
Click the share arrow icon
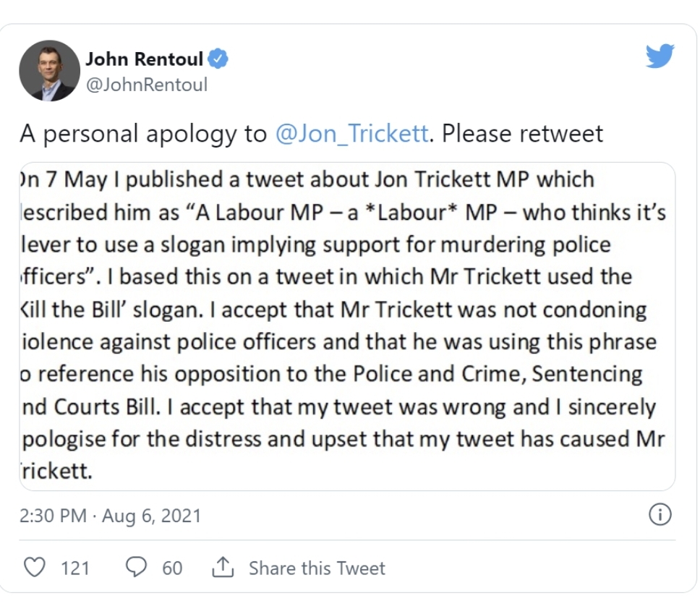(221, 568)
